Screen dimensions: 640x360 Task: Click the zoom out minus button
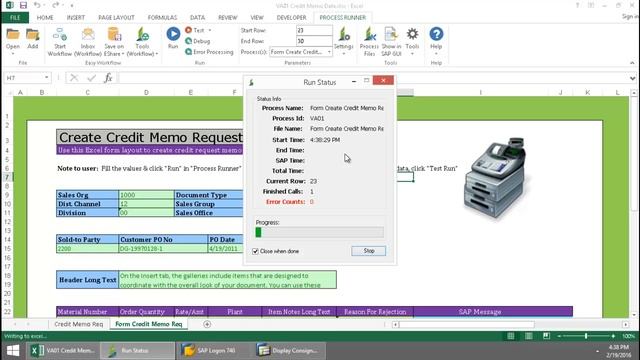coord(560,336)
